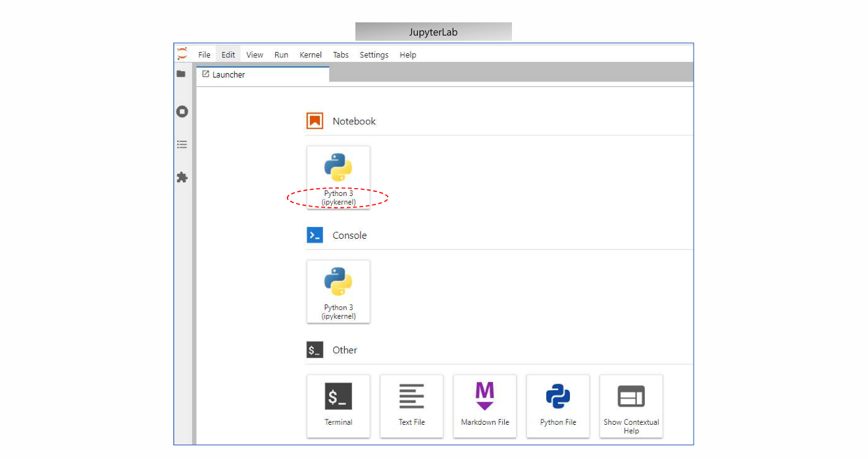Screen dimensions: 868x459
Task: Open the Settings menu
Action: click(x=374, y=55)
